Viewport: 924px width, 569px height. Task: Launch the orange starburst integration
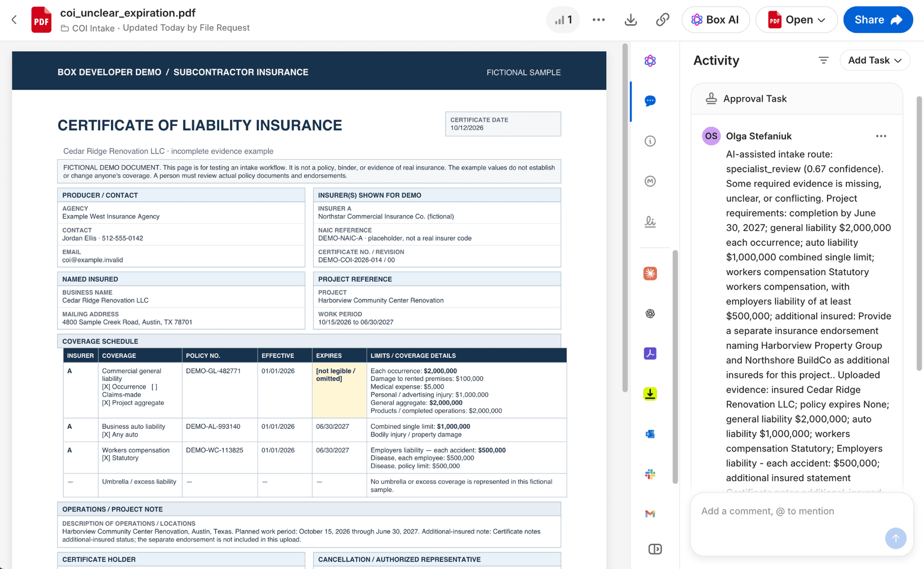(650, 273)
